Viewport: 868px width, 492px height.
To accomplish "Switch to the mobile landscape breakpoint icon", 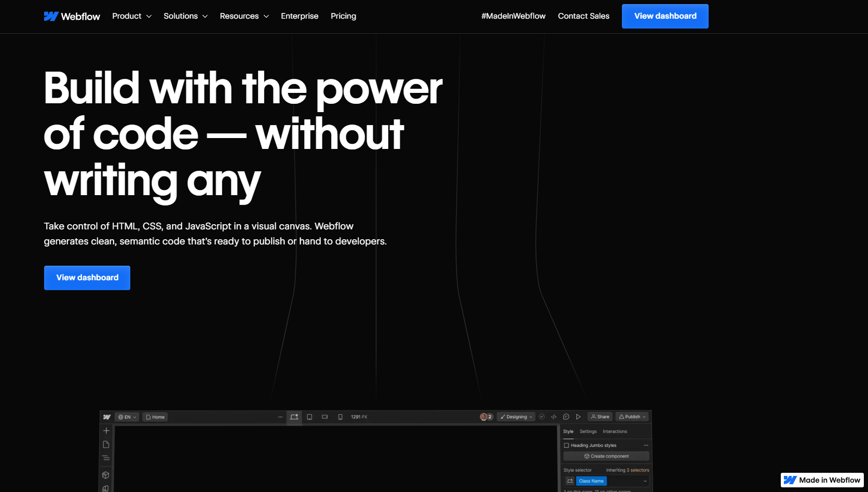I will click(x=325, y=417).
